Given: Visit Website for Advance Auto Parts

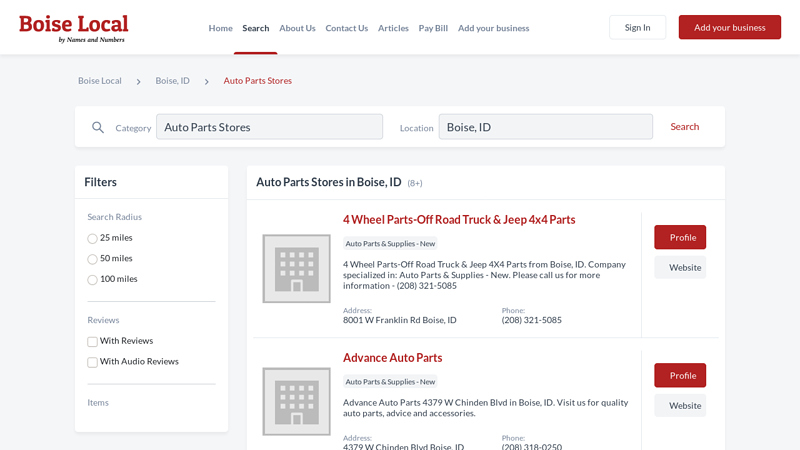Looking at the screenshot, I should (680, 406).
